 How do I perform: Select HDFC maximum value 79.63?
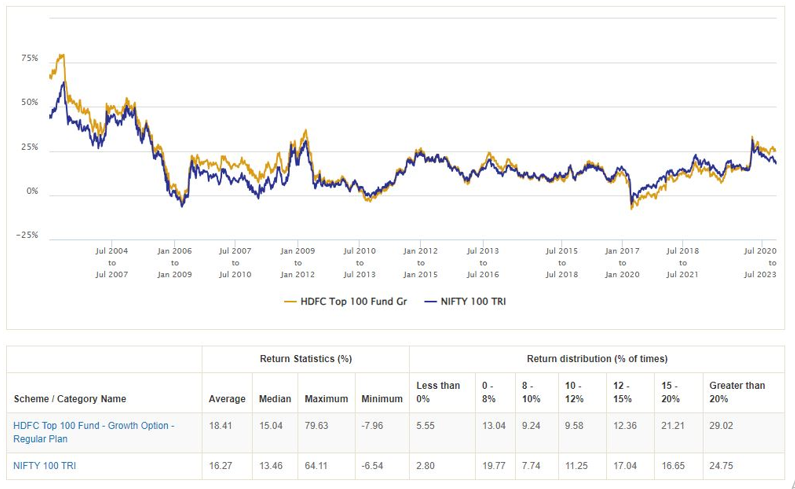[x=316, y=426]
